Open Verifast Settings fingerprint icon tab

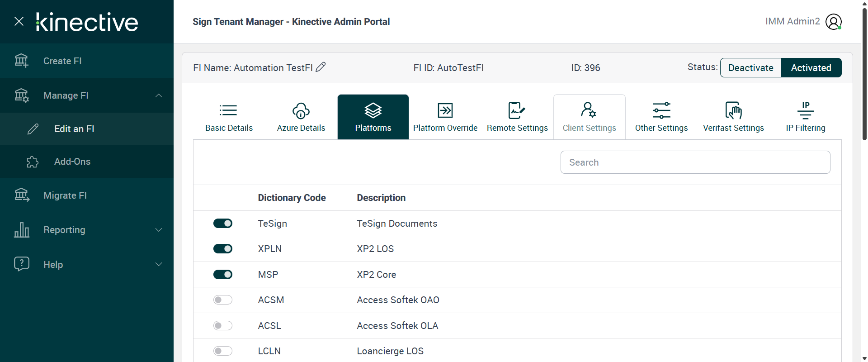[733, 110]
